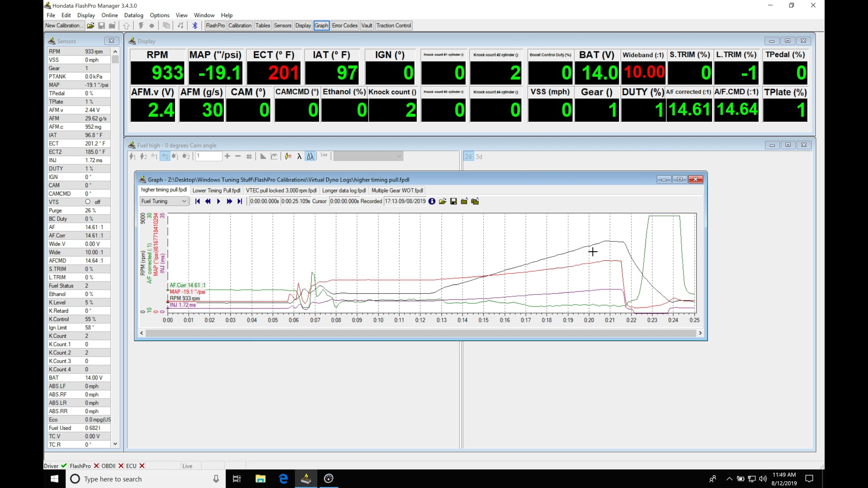Click the play button to replay the datalog

coord(218,202)
